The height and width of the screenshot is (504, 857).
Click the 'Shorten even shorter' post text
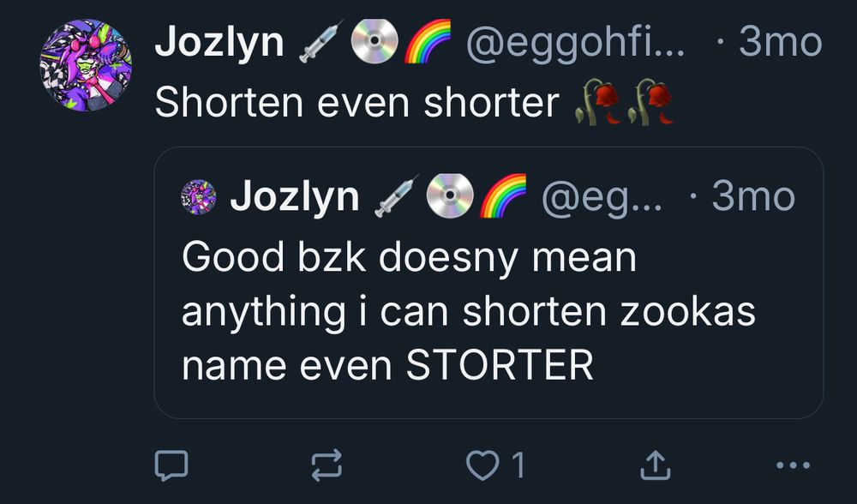tap(357, 103)
